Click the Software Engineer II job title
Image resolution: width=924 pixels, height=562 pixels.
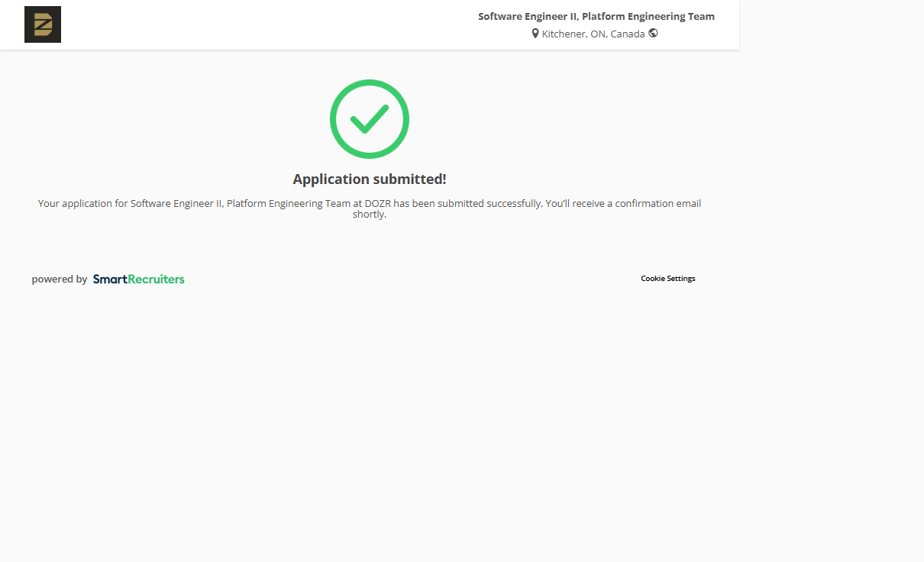(527, 16)
